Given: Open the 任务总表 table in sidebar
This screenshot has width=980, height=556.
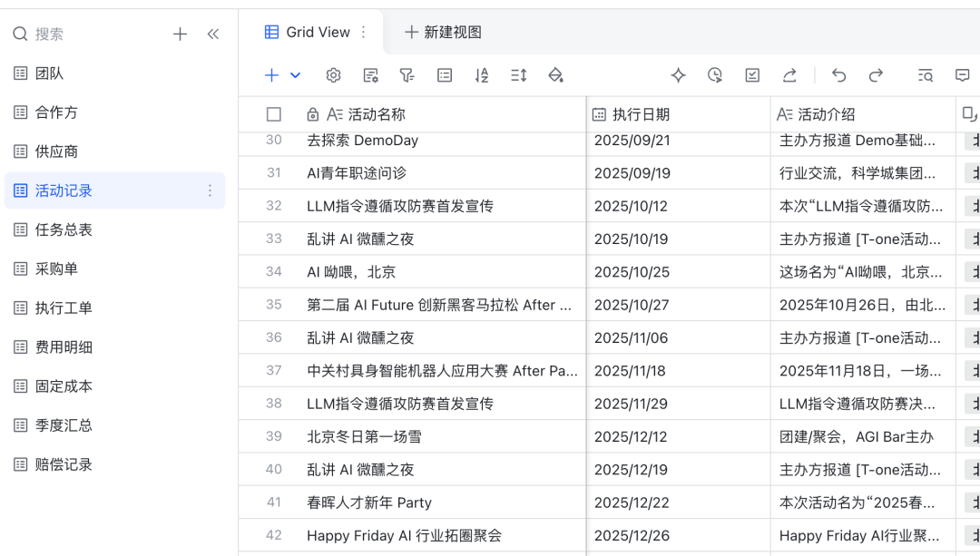Looking at the screenshot, I should click(114, 229).
